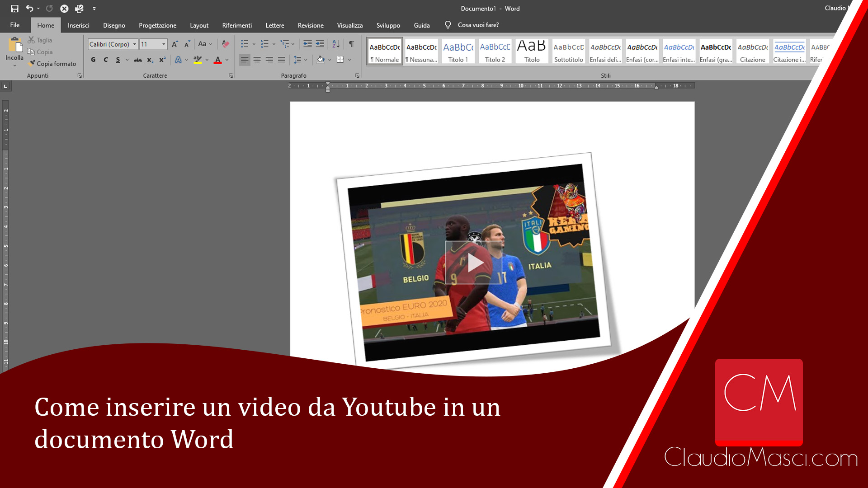Enable centered text alignment
Image resolution: width=868 pixels, height=488 pixels.
point(257,59)
